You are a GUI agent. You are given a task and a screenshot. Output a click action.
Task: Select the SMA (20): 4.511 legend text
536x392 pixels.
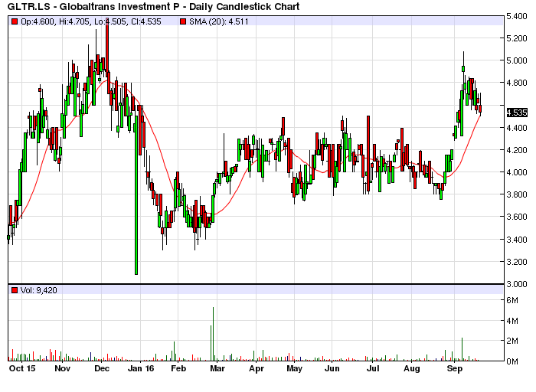point(219,21)
